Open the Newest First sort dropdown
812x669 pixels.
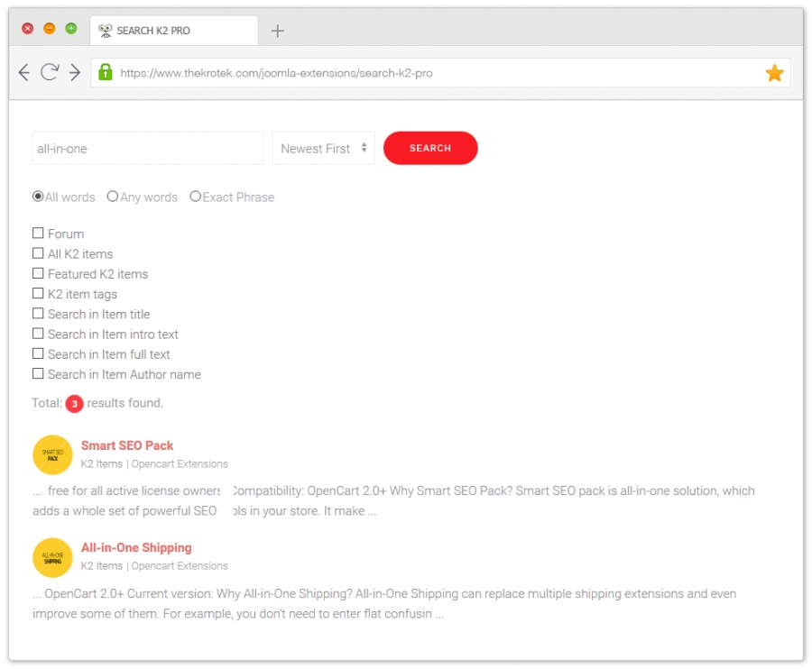(323, 149)
